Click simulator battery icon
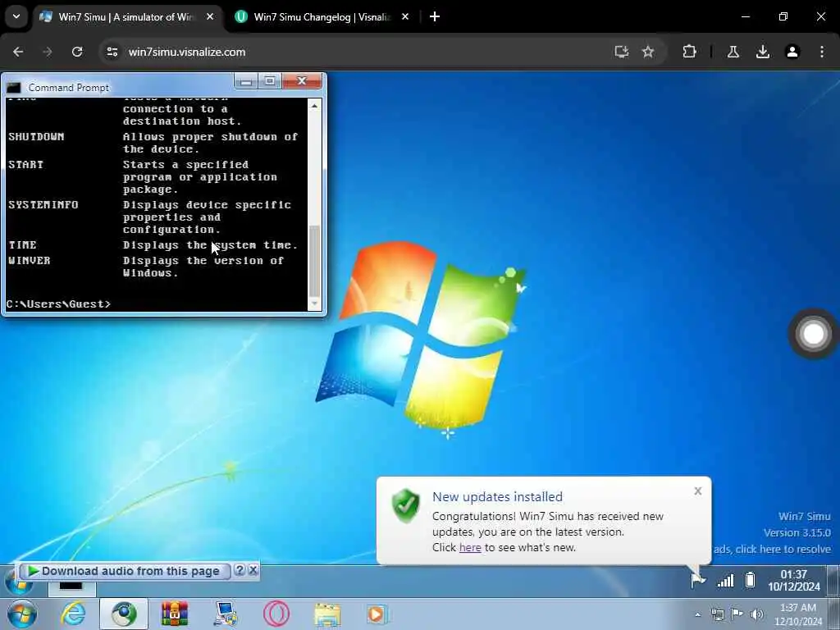Screen dimensions: 840x630 coord(750,580)
